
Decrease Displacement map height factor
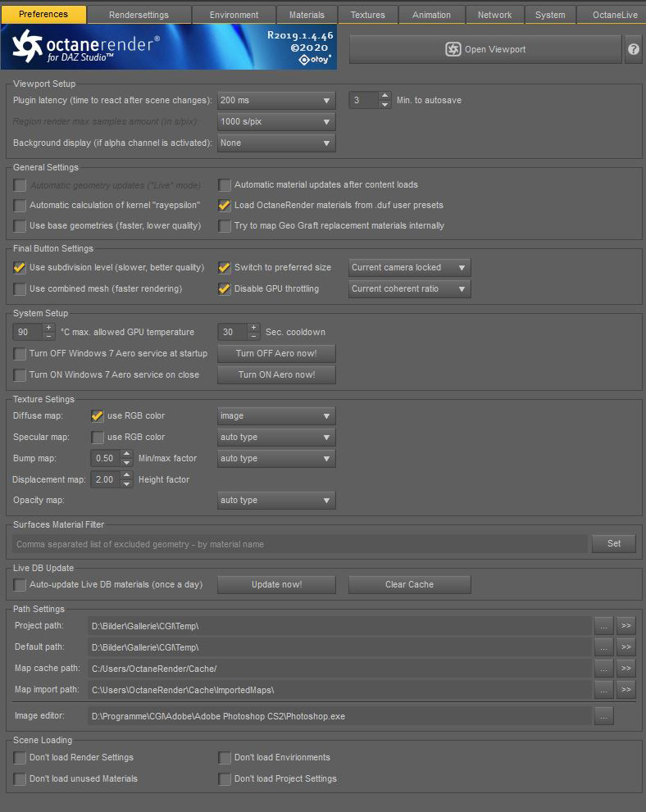(126, 483)
